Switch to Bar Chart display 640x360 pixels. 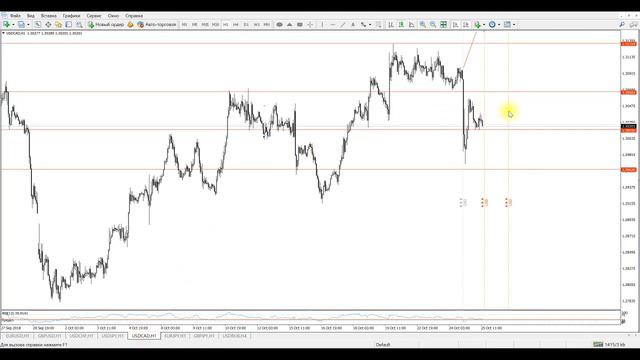(391, 24)
